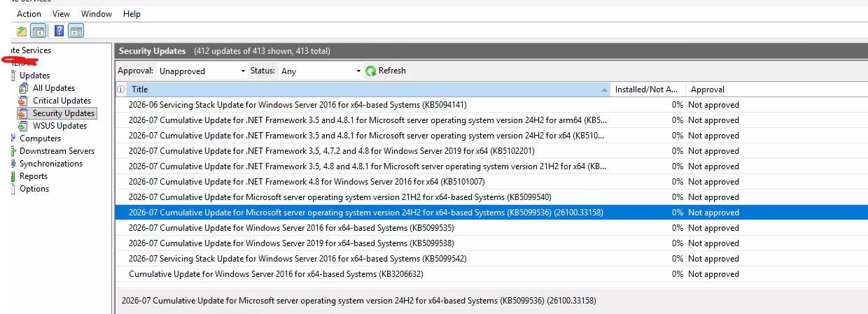Screen dimensions: 868x314
Task: Select .NET Framework 4.8 update KB5101007 row
Action: pyautogui.click(x=491, y=182)
